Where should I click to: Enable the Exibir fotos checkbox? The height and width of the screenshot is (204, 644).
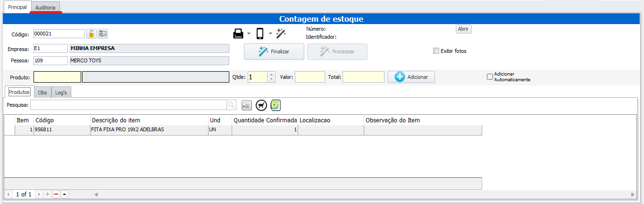[x=436, y=51]
